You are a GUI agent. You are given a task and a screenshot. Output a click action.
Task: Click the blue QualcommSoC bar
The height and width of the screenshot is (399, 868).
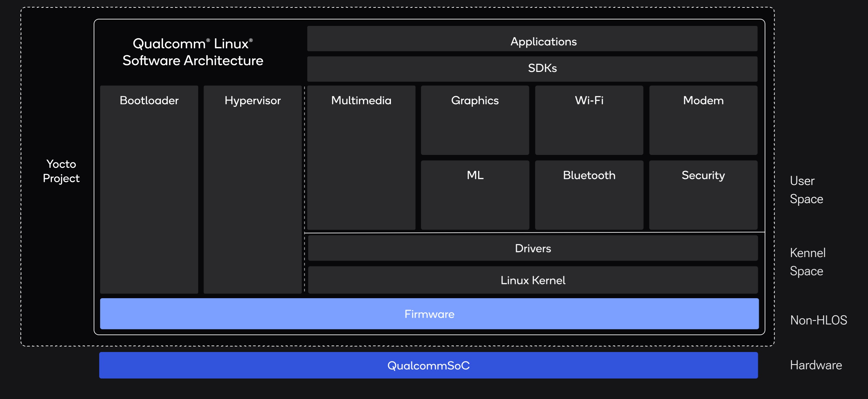pos(428,365)
